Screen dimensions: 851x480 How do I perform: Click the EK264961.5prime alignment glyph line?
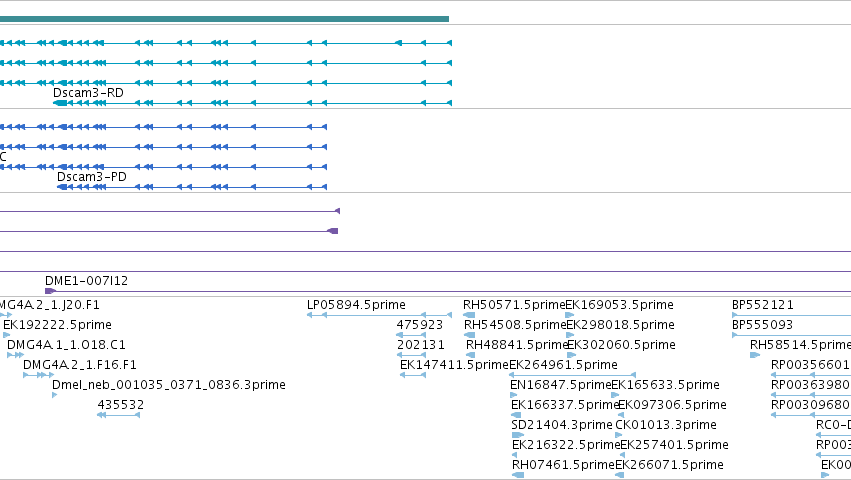coord(572,375)
